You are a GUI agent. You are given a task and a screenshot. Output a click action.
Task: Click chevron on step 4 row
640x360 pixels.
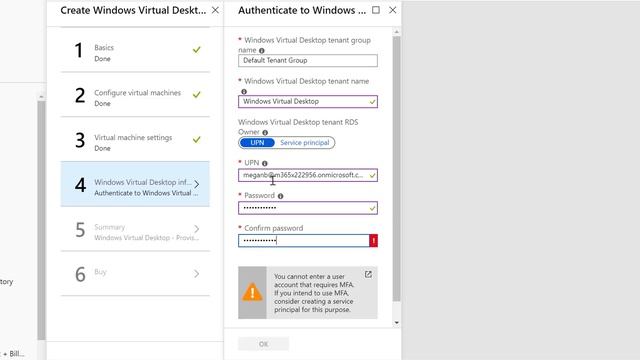(x=197, y=184)
